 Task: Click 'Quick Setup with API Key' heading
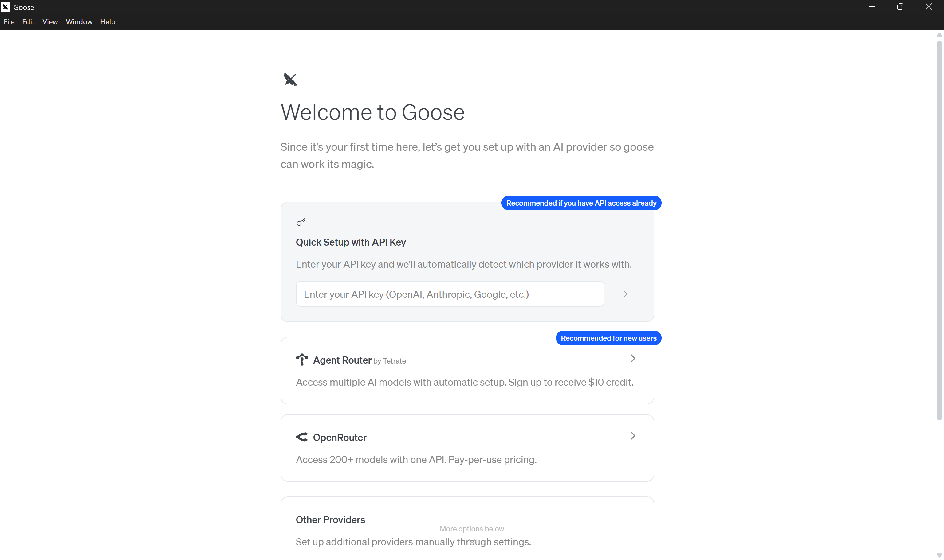[x=350, y=242]
